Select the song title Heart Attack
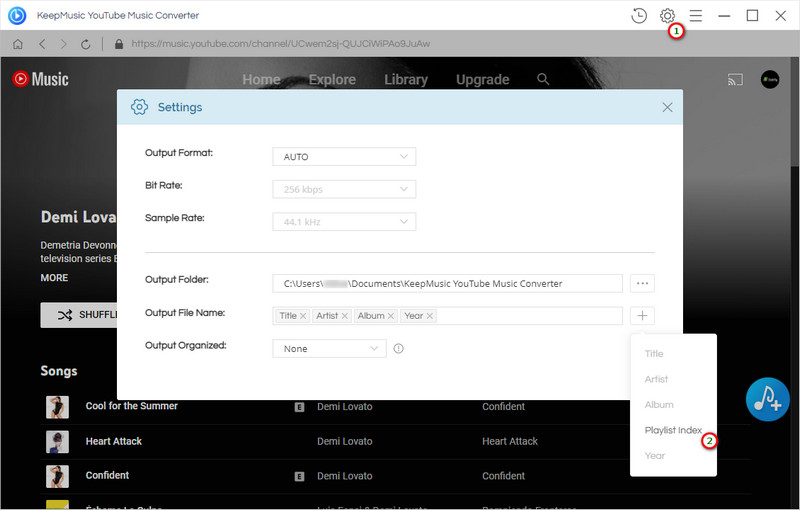 [114, 441]
